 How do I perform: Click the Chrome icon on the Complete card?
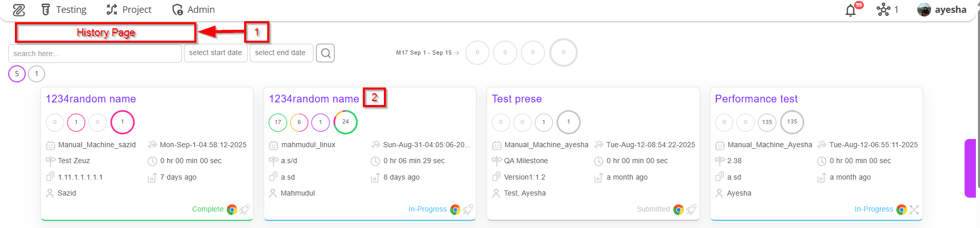click(x=232, y=209)
